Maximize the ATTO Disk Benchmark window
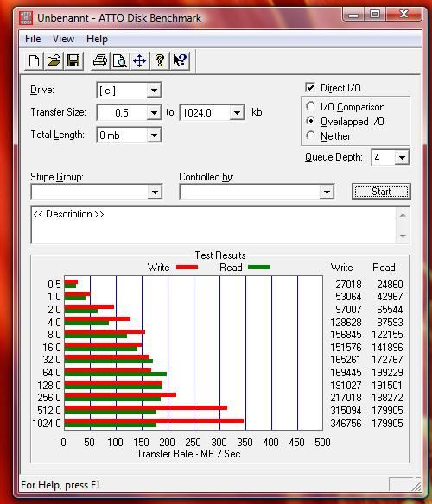This screenshot has height=504, width=432. (x=375, y=15)
